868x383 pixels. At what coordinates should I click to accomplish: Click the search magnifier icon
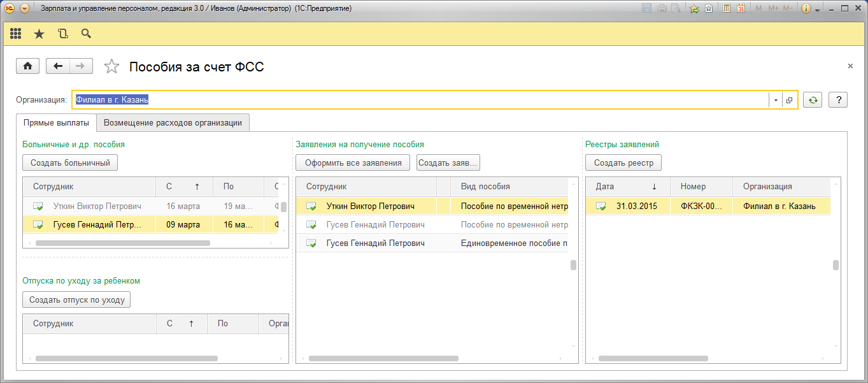[x=86, y=34]
